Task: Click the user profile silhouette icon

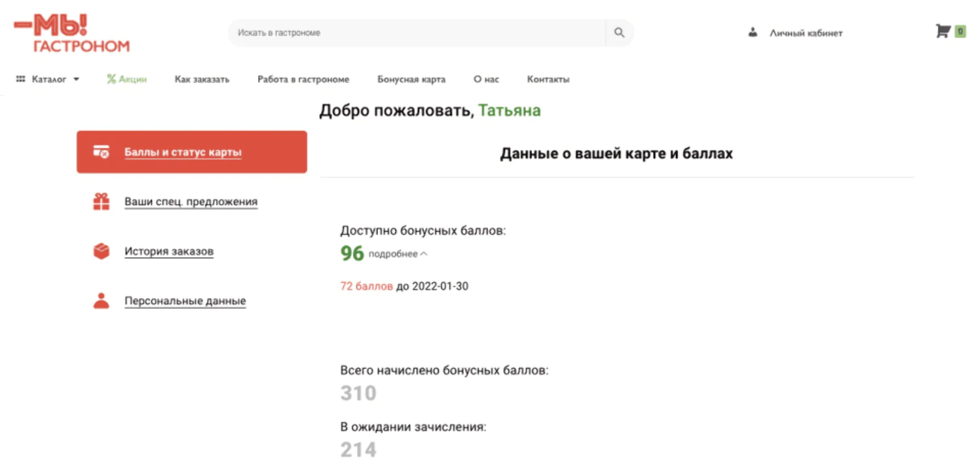Action: coord(753,32)
